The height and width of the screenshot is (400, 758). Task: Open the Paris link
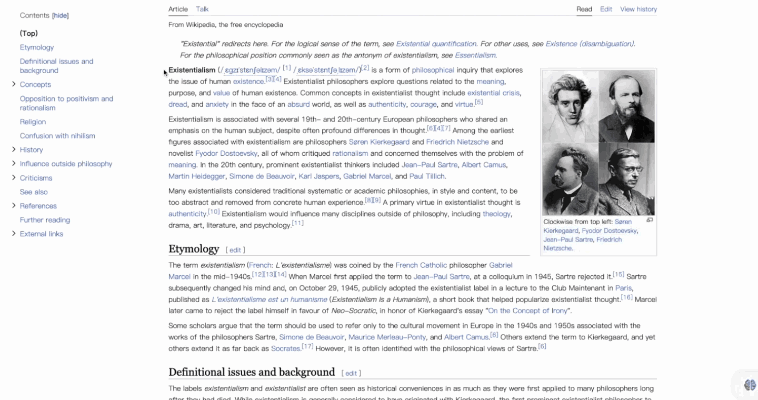pos(623,288)
